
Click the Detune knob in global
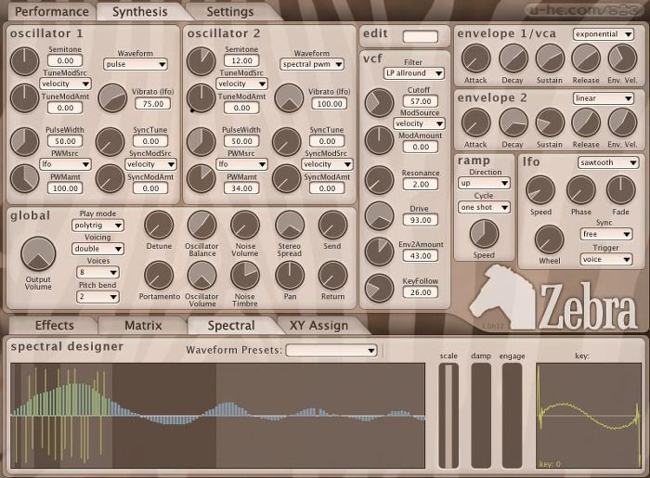coord(158,225)
